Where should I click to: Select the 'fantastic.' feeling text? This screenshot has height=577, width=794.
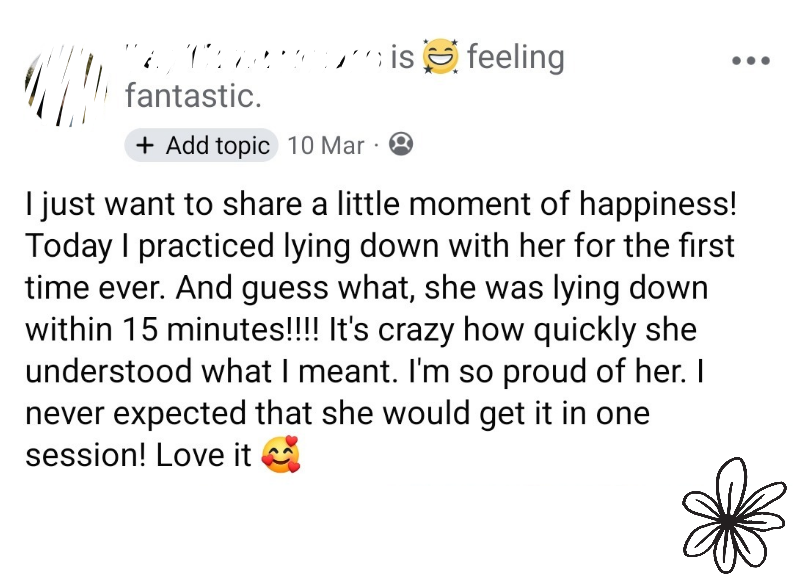click(x=193, y=96)
